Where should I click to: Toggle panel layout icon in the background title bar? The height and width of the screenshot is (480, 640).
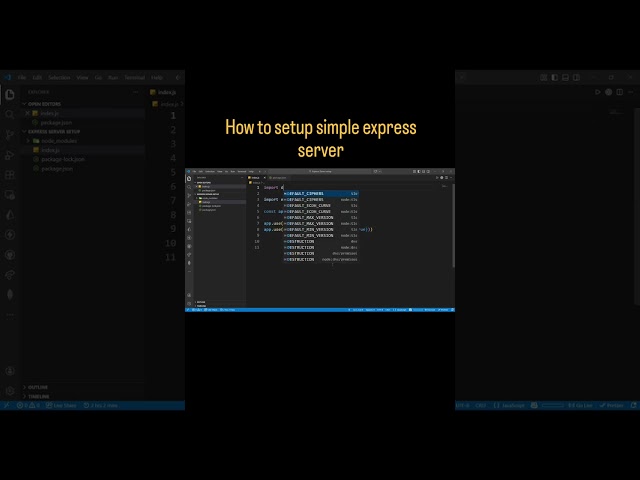[565, 77]
